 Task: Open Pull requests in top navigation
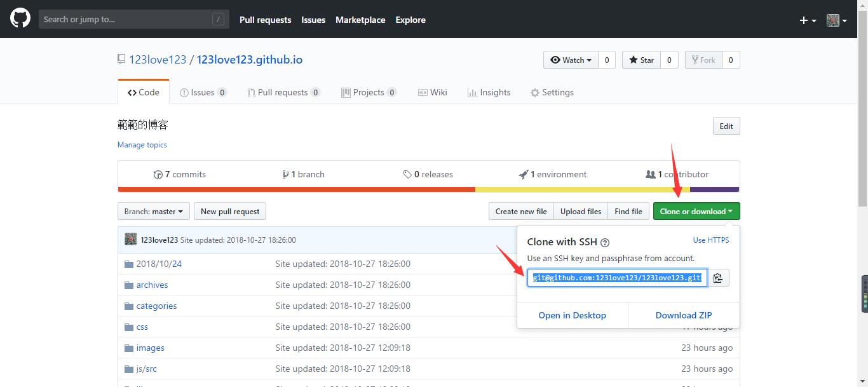tap(265, 20)
